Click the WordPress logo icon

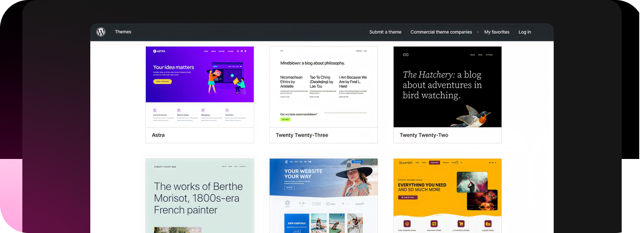(x=101, y=32)
